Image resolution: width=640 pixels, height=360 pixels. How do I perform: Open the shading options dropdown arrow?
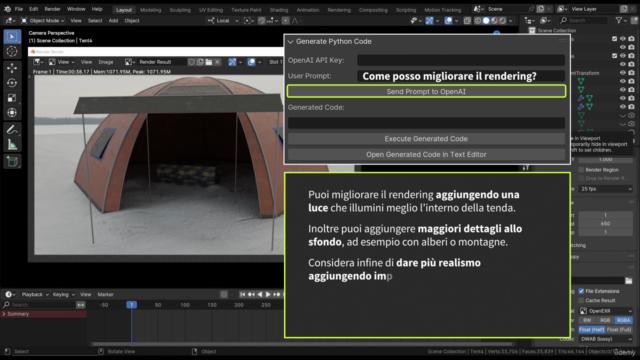pos(511,20)
